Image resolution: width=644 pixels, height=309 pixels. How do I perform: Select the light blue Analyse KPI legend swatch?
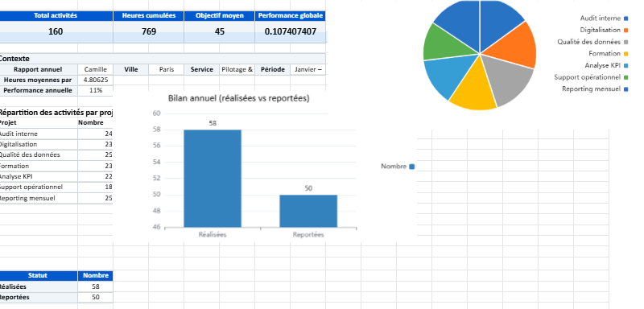tap(626, 66)
